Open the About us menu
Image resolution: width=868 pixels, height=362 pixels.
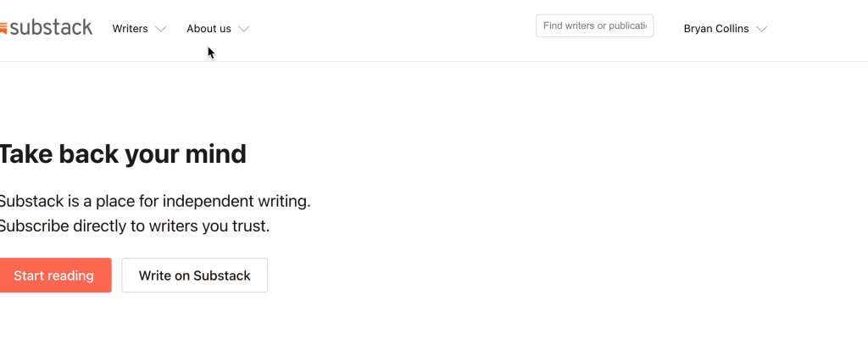[x=209, y=29]
